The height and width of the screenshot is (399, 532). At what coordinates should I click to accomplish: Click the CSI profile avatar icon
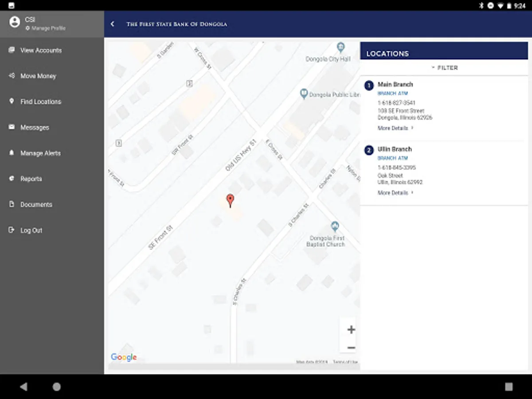(15, 21)
